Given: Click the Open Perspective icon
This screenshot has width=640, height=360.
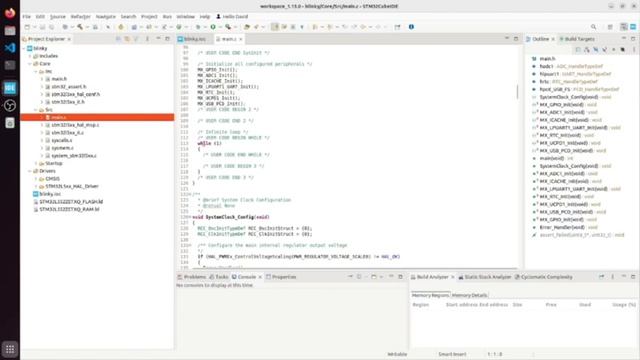Looking at the screenshot, I should pyautogui.click(x=610, y=27).
